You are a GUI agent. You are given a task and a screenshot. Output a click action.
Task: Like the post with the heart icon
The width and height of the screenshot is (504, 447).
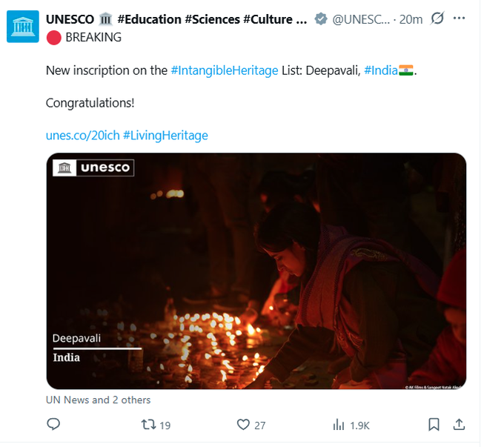point(243,425)
